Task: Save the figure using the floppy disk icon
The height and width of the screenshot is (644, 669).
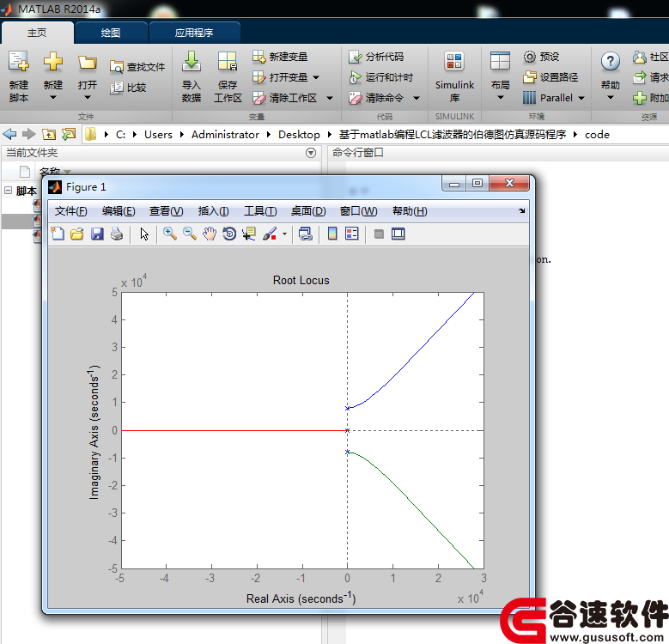Action: pos(97,234)
